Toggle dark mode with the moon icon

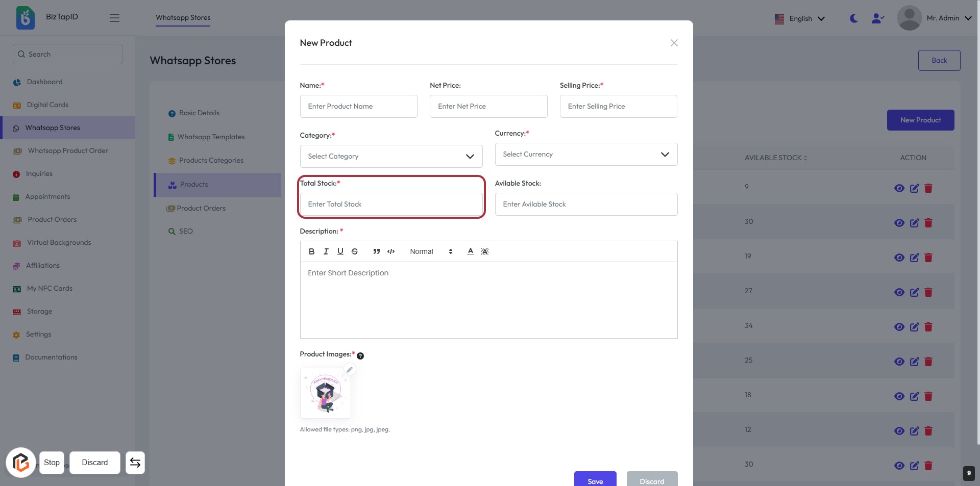853,18
